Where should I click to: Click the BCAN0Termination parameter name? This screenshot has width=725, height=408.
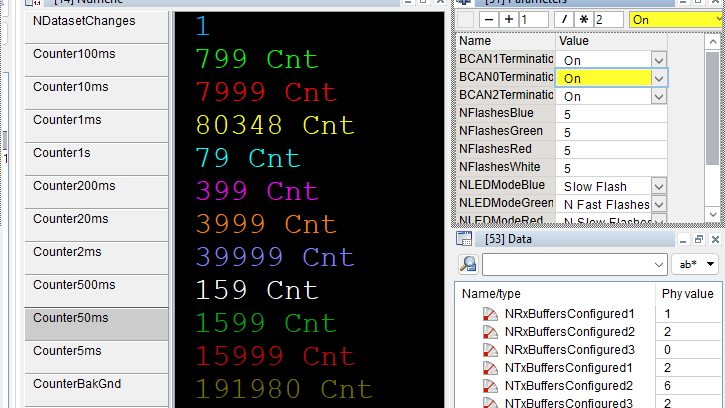point(506,77)
